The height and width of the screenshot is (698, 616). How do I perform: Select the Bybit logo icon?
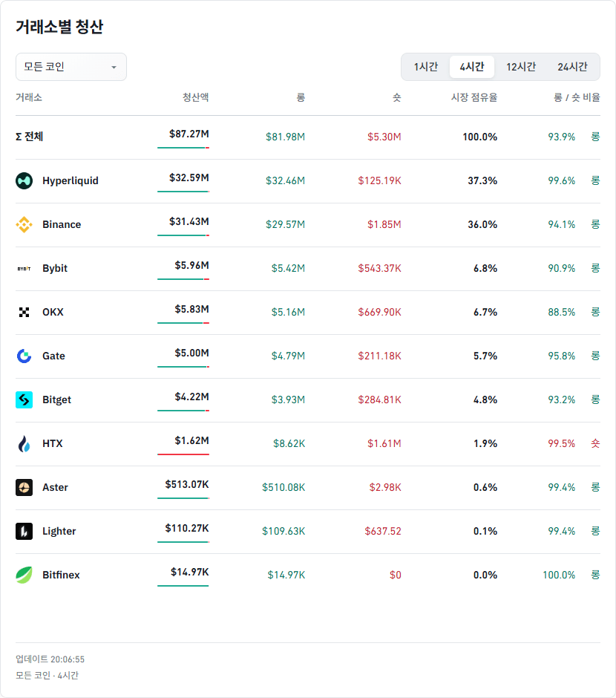pyautogui.click(x=24, y=268)
